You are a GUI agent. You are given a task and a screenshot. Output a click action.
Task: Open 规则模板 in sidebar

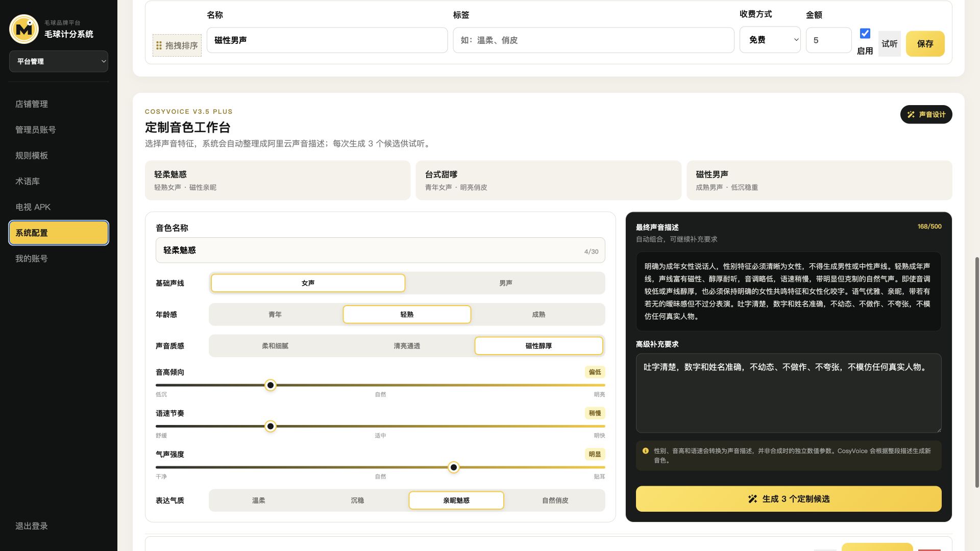coord(59,156)
